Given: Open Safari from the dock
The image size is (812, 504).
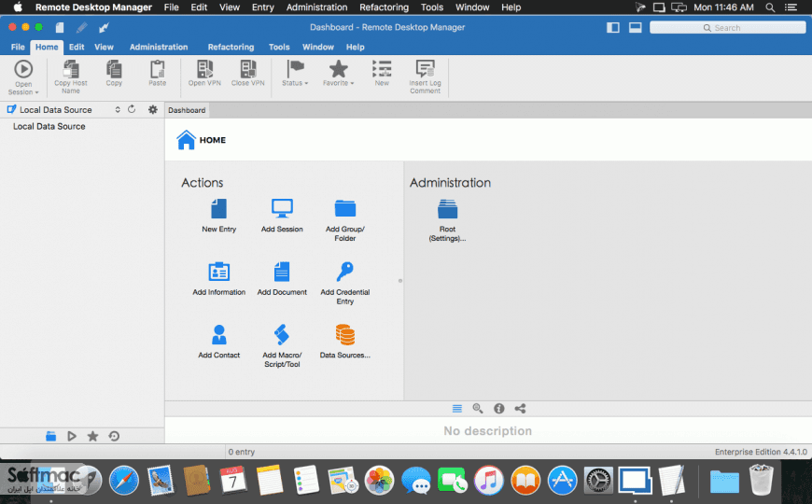Looking at the screenshot, I should pyautogui.click(x=124, y=480).
